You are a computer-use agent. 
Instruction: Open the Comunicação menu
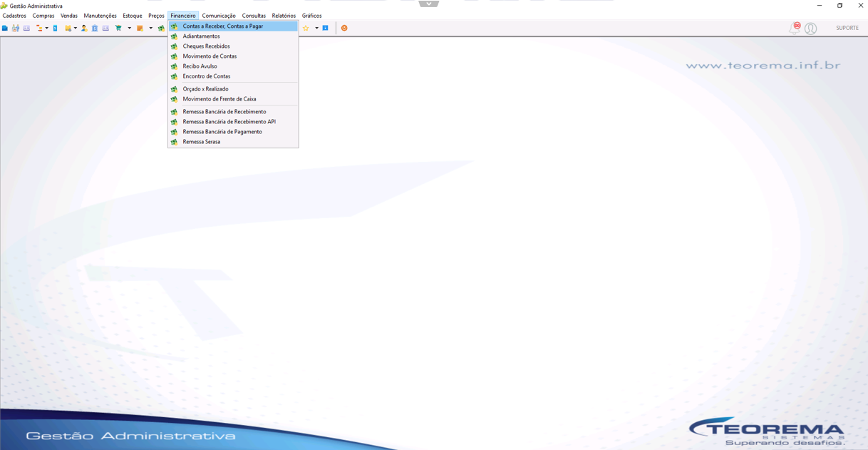click(x=219, y=16)
